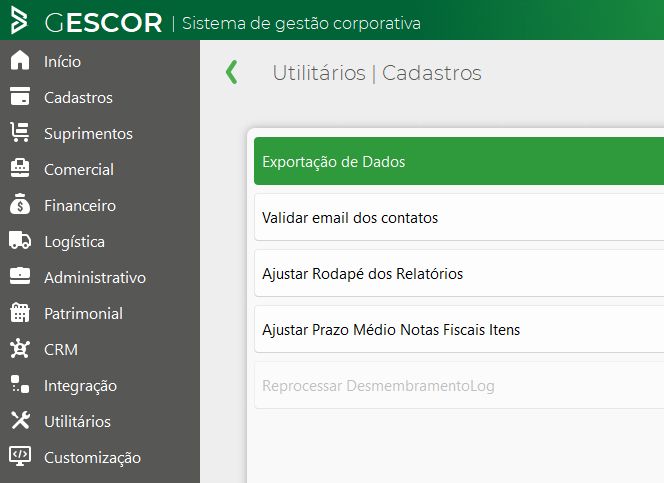Screen dimensions: 664x483
Task: Click the CRM network icon
Action: (20, 348)
